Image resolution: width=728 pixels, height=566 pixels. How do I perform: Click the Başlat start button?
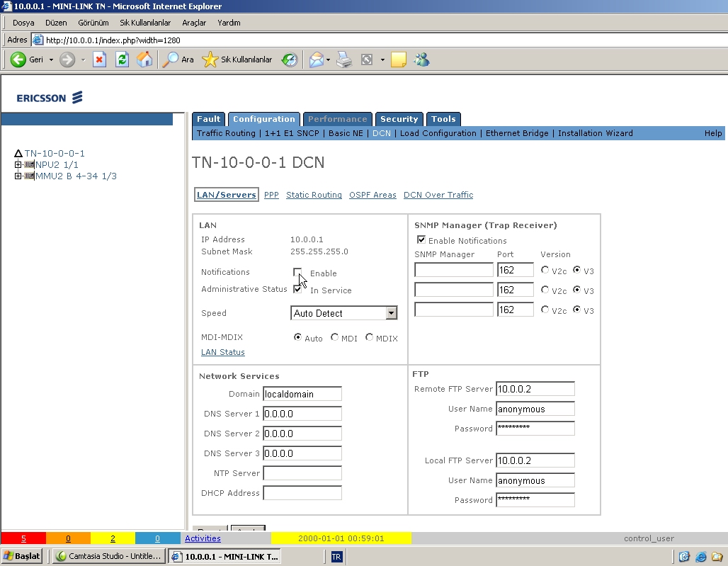click(x=22, y=556)
